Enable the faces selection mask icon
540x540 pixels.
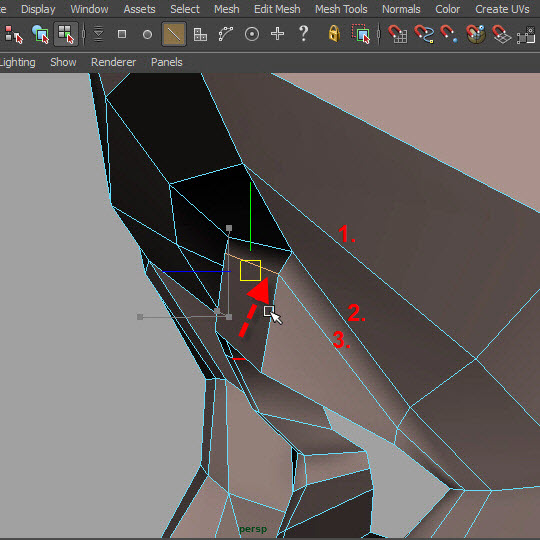pos(200,34)
